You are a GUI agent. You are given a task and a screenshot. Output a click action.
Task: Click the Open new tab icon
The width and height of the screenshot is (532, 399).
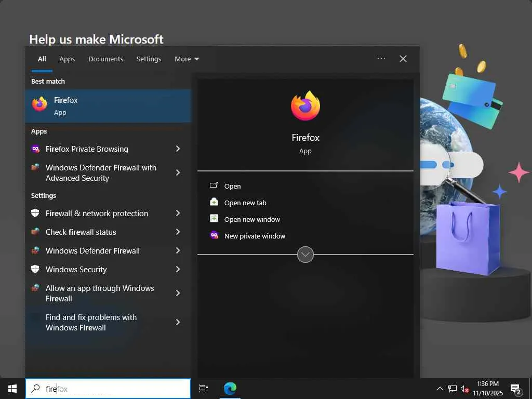click(x=214, y=202)
